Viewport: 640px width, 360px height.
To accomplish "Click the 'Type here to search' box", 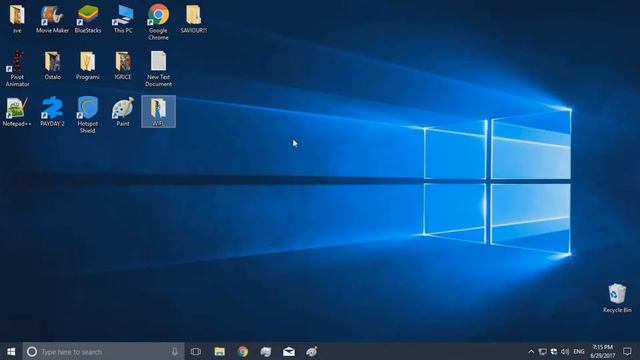I will tap(103, 351).
